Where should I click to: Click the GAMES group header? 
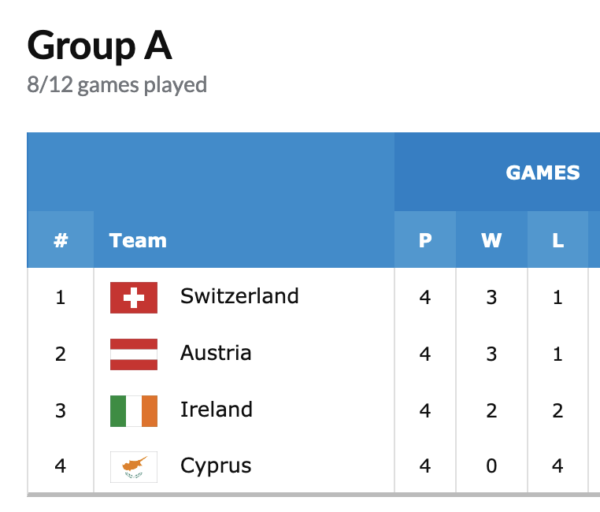click(x=542, y=173)
